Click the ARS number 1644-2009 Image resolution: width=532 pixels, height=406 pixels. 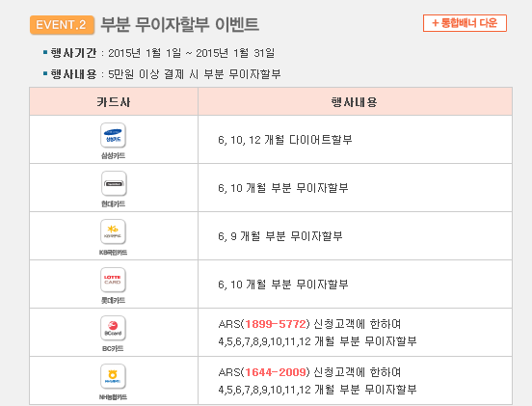pyautogui.click(x=276, y=372)
